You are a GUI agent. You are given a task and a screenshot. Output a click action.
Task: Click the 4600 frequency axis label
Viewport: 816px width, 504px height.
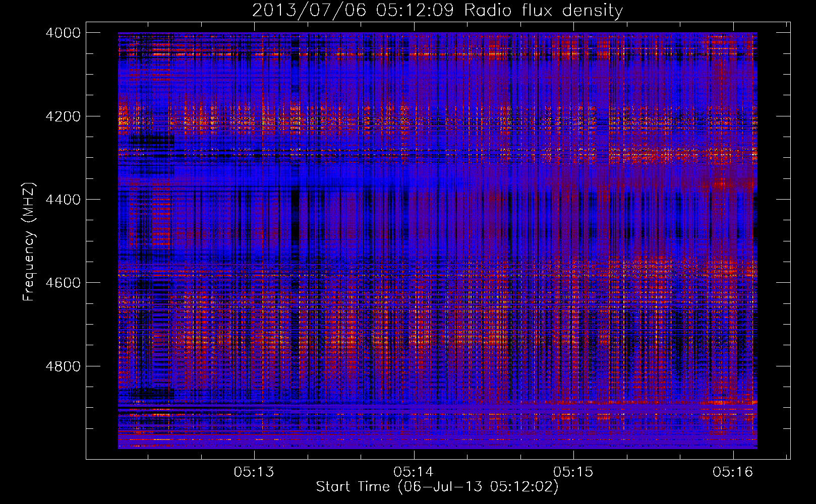[63, 283]
